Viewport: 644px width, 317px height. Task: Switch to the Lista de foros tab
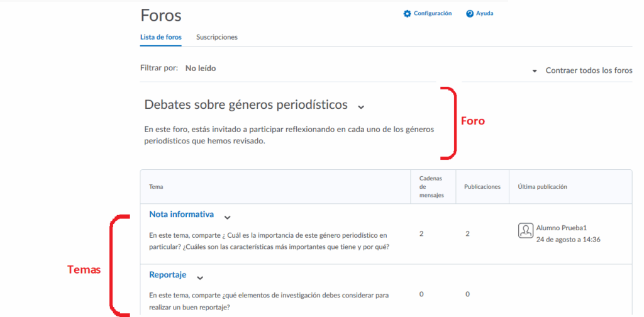pos(161,37)
